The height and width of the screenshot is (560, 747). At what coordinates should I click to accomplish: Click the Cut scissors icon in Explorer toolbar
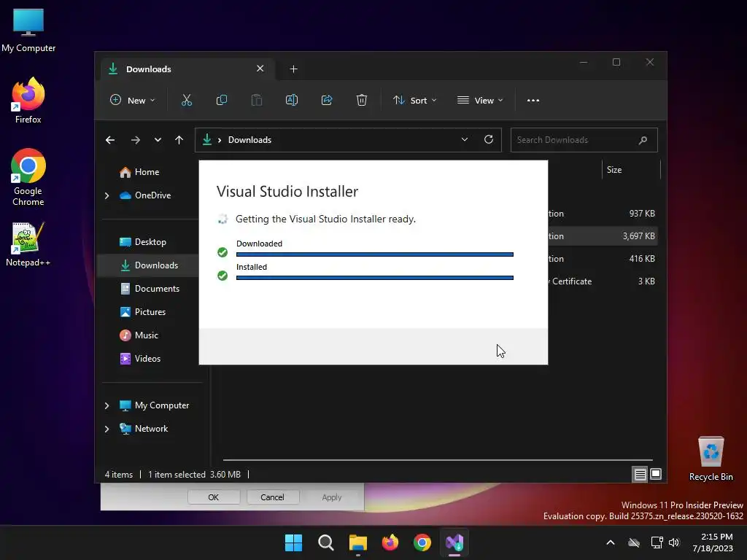click(186, 101)
